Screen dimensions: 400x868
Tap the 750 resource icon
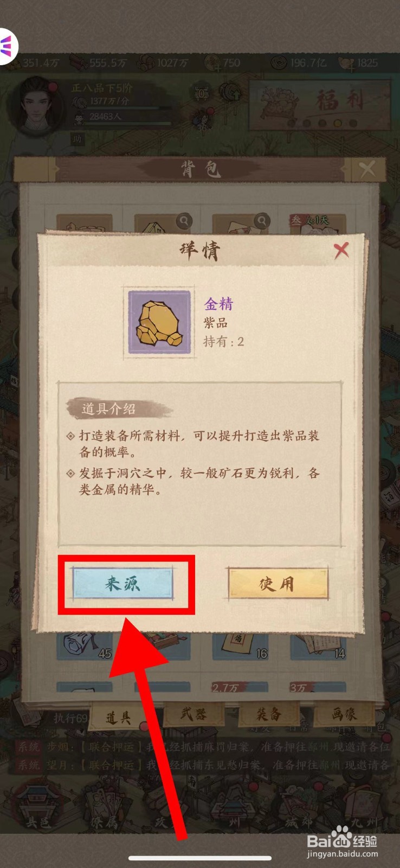coord(213,62)
